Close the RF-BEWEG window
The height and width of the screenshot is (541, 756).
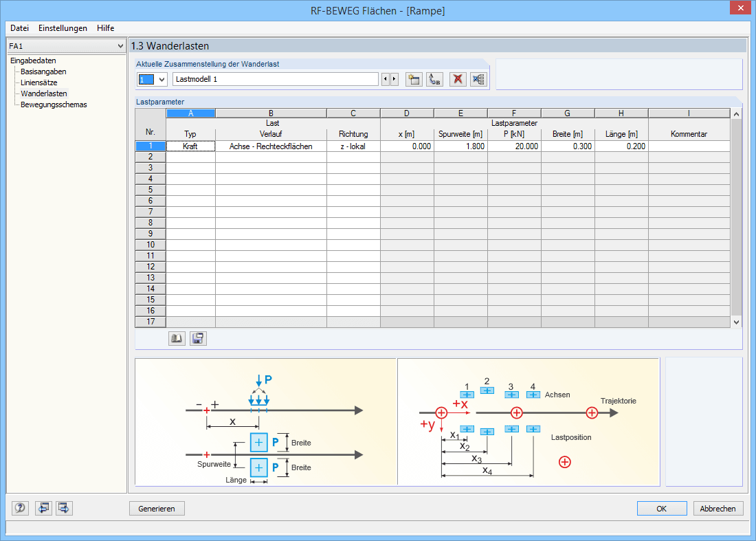tap(740, 8)
